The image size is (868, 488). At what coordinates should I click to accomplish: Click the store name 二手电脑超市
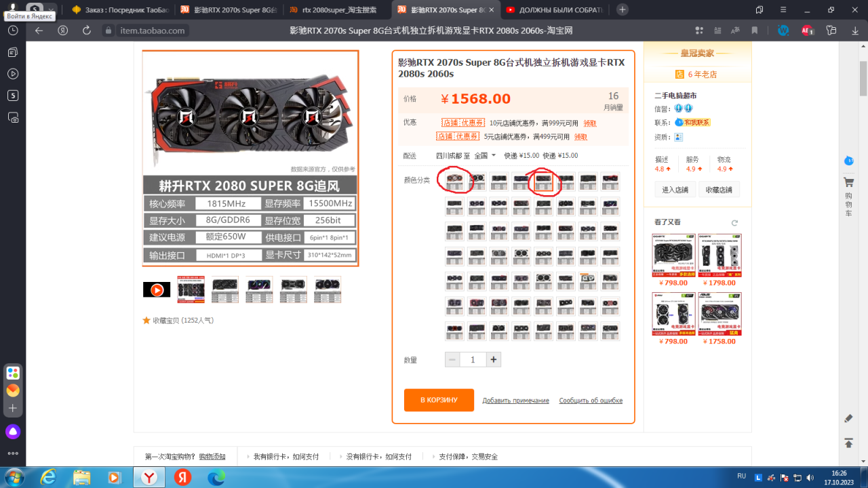tap(675, 96)
